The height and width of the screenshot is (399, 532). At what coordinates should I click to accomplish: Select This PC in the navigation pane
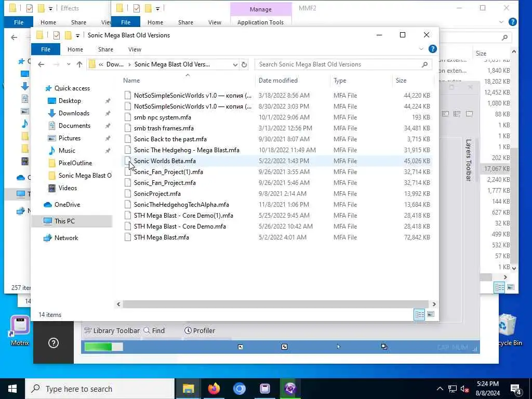pos(72,221)
